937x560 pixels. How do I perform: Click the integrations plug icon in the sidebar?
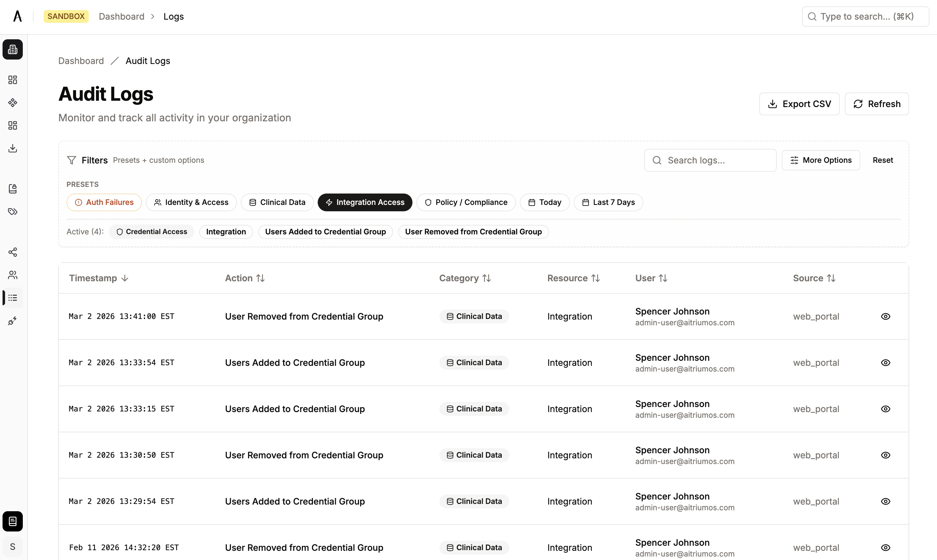tap(12, 320)
